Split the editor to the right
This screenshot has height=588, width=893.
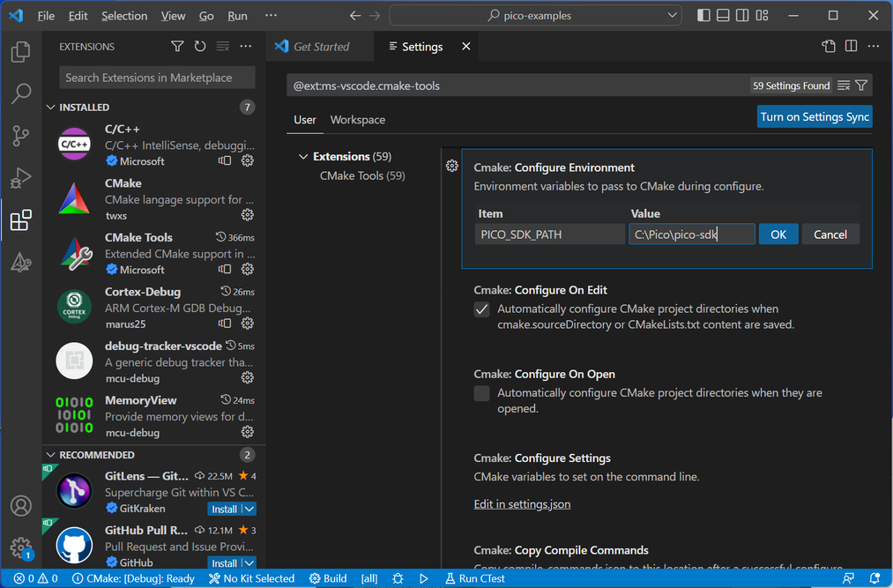click(x=852, y=46)
